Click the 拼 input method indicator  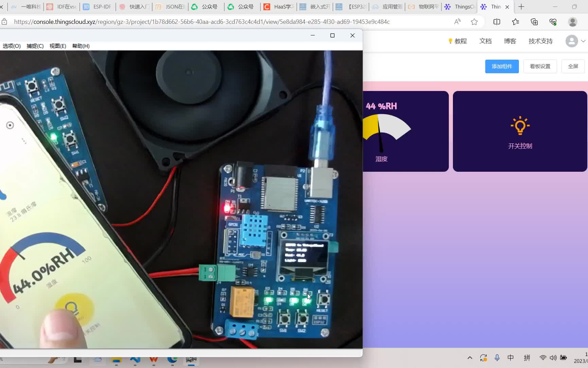click(x=527, y=358)
